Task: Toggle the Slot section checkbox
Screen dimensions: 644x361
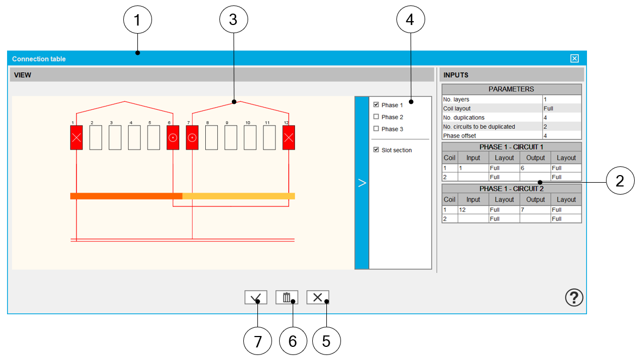Action: click(376, 150)
